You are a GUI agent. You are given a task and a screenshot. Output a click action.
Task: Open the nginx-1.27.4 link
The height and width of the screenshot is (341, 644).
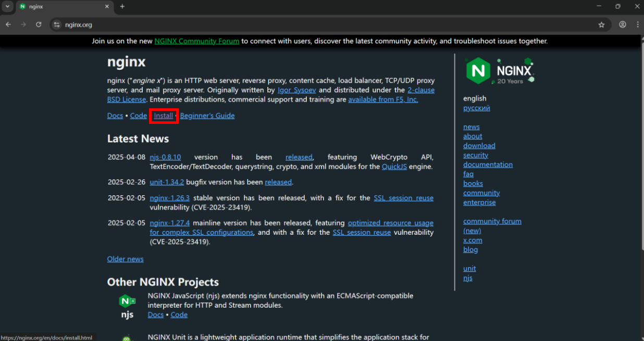tap(169, 223)
